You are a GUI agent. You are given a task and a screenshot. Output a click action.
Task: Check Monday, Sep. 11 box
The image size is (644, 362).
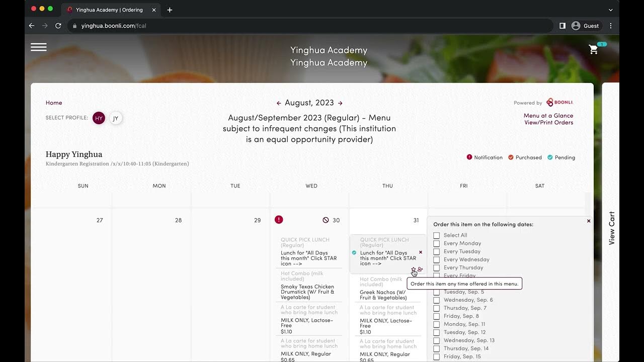436,324
